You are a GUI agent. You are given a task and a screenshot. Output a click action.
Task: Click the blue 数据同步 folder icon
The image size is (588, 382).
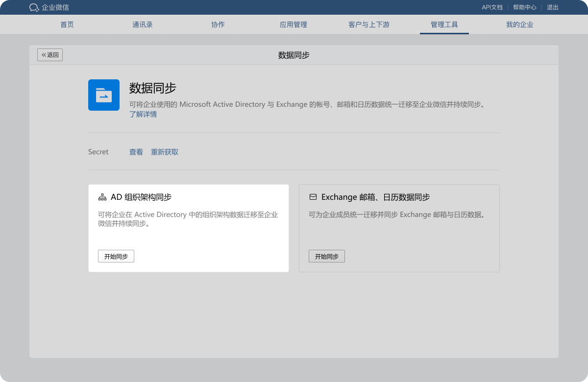[104, 95]
